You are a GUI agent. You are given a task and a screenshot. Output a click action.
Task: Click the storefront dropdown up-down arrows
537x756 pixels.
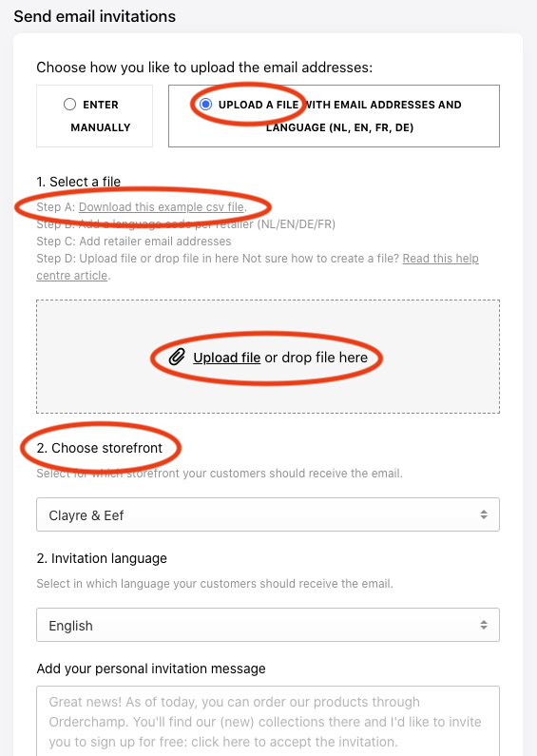coord(484,514)
